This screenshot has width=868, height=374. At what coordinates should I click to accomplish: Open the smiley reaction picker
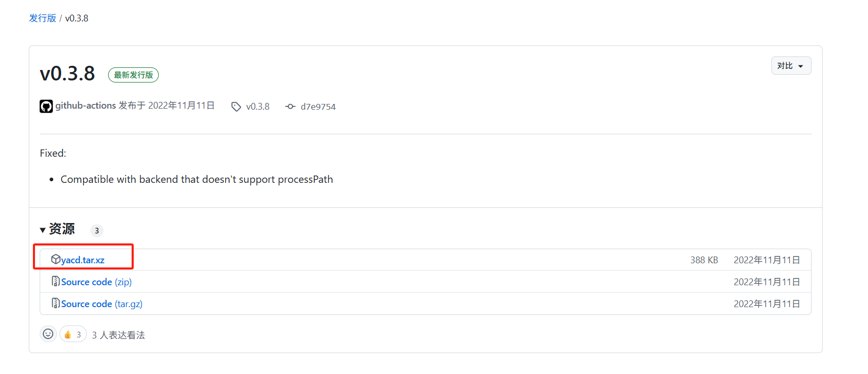tap(48, 334)
